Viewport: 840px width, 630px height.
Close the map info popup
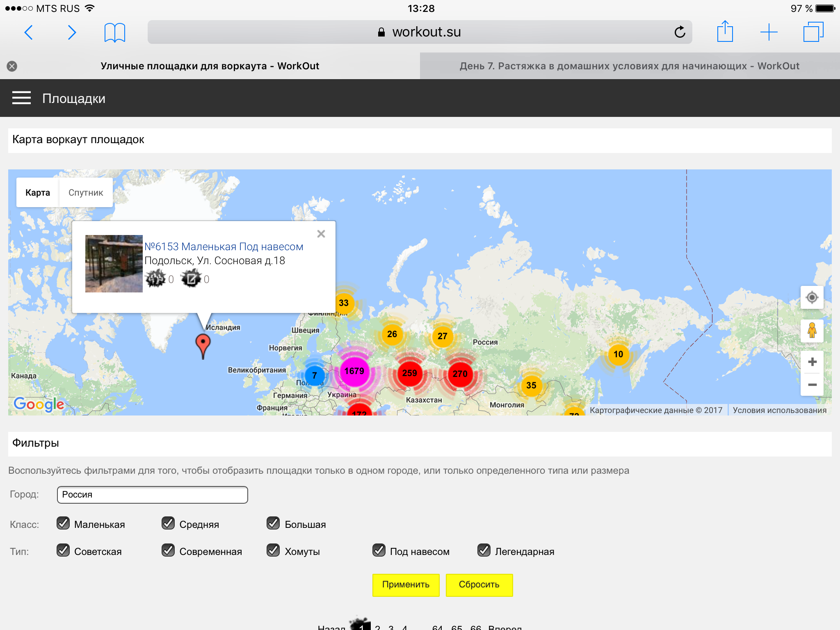(x=321, y=234)
